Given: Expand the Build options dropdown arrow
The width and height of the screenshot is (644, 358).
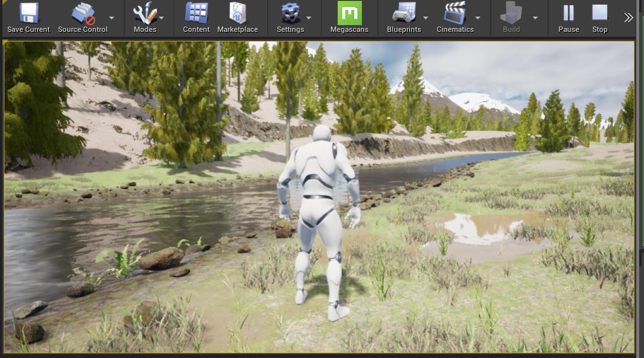Looking at the screenshot, I should pos(535,18).
